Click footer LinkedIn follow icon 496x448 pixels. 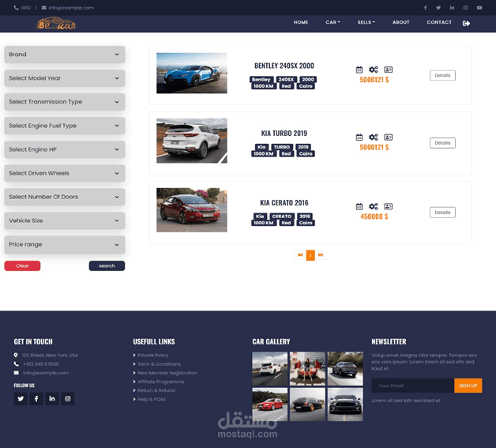[52, 399]
